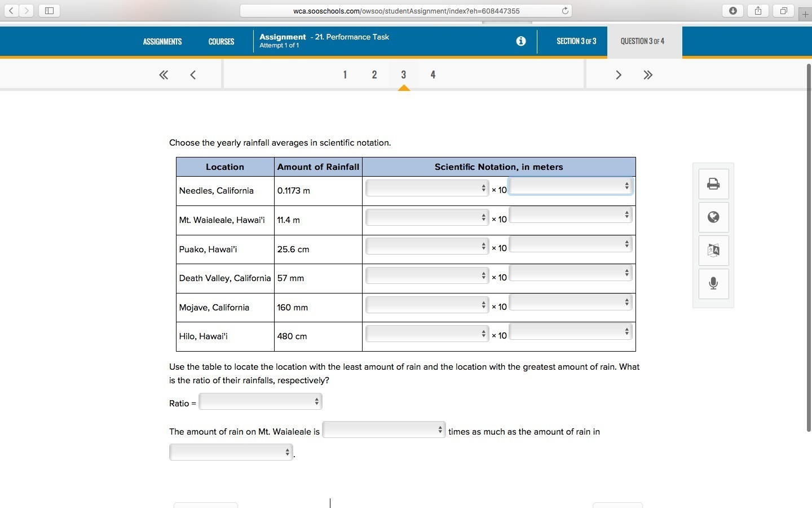Open the COURSES menu
This screenshot has height=508, width=812.
tap(221, 41)
